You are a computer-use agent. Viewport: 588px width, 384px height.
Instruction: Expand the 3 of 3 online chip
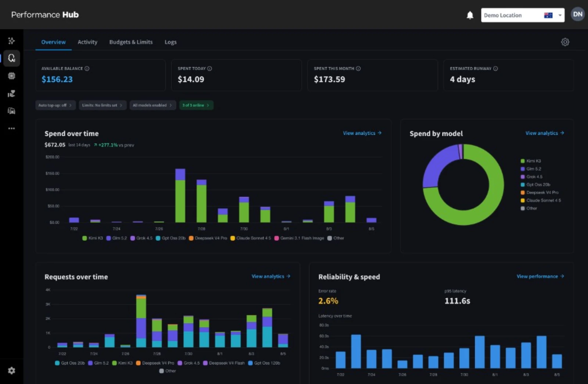pyautogui.click(x=196, y=105)
